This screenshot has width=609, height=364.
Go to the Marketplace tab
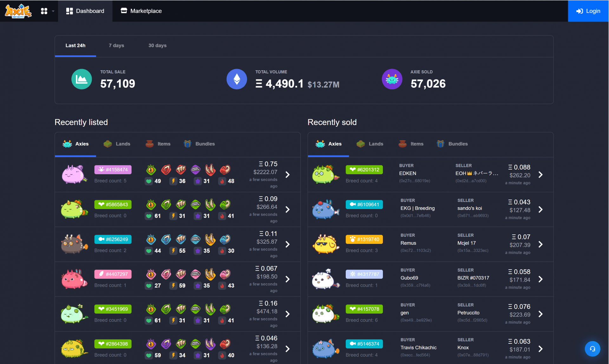pyautogui.click(x=141, y=11)
